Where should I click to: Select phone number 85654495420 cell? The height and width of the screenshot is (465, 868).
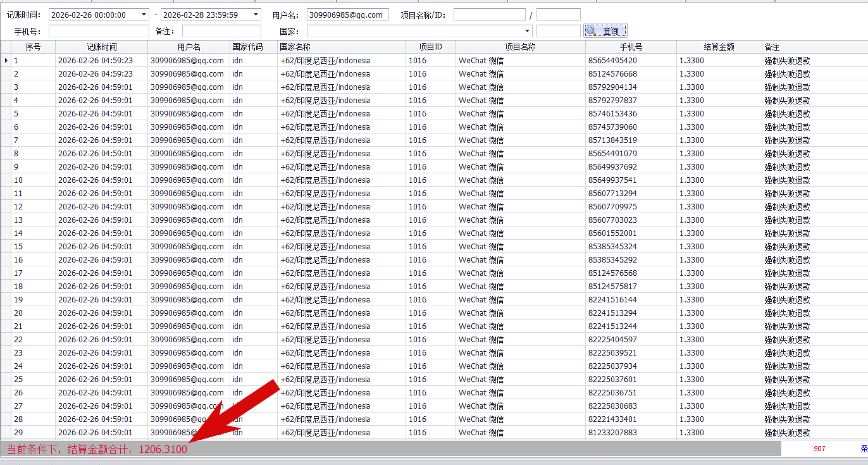pyautogui.click(x=631, y=61)
